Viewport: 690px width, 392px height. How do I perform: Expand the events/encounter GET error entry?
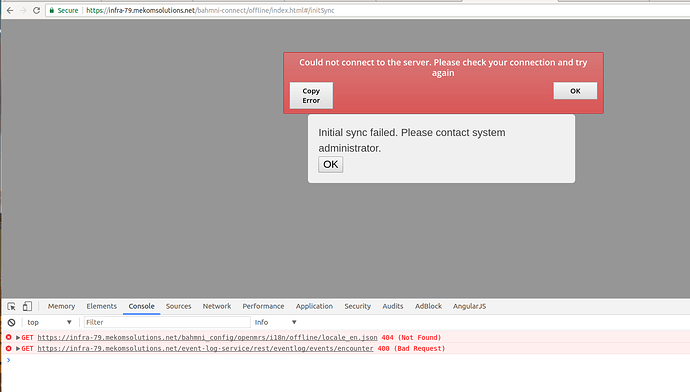click(x=18, y=348)
